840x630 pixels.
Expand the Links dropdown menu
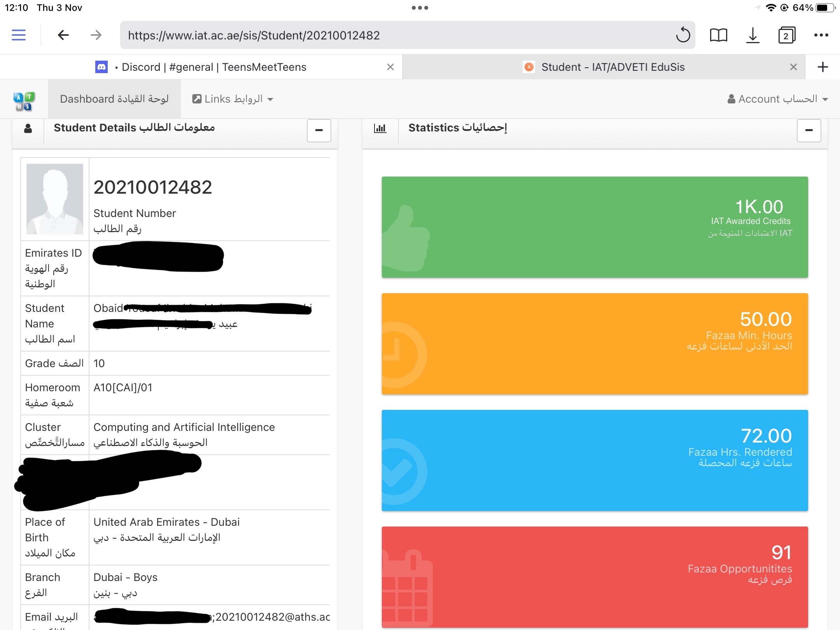tap(233, 99)
